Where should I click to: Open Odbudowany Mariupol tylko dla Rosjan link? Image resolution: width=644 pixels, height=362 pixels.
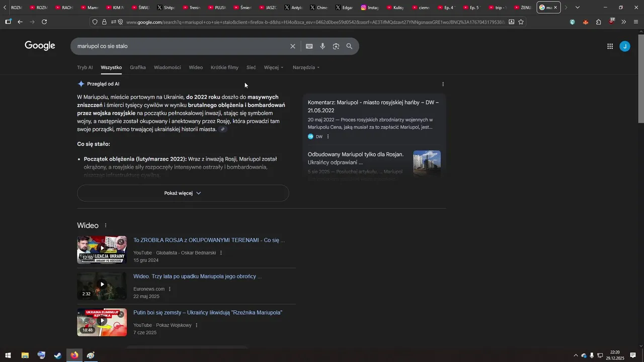click(356, 158)
